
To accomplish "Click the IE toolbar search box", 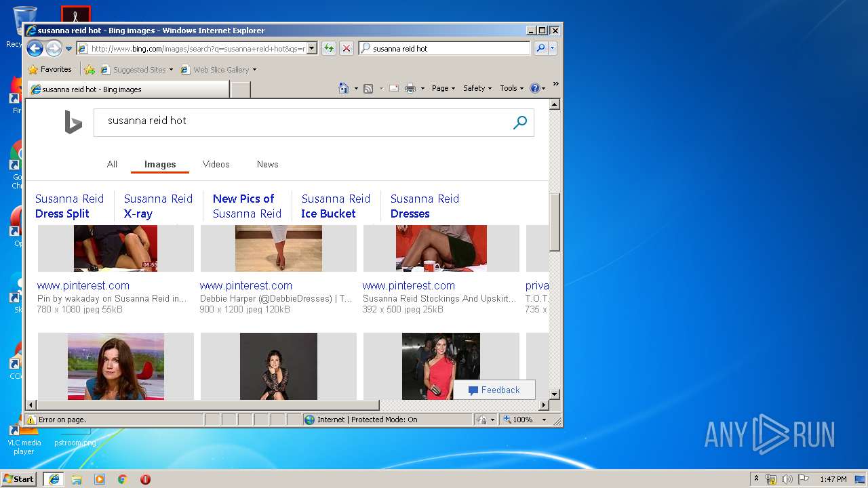I will pyautogui.click(x=445, y=48).
